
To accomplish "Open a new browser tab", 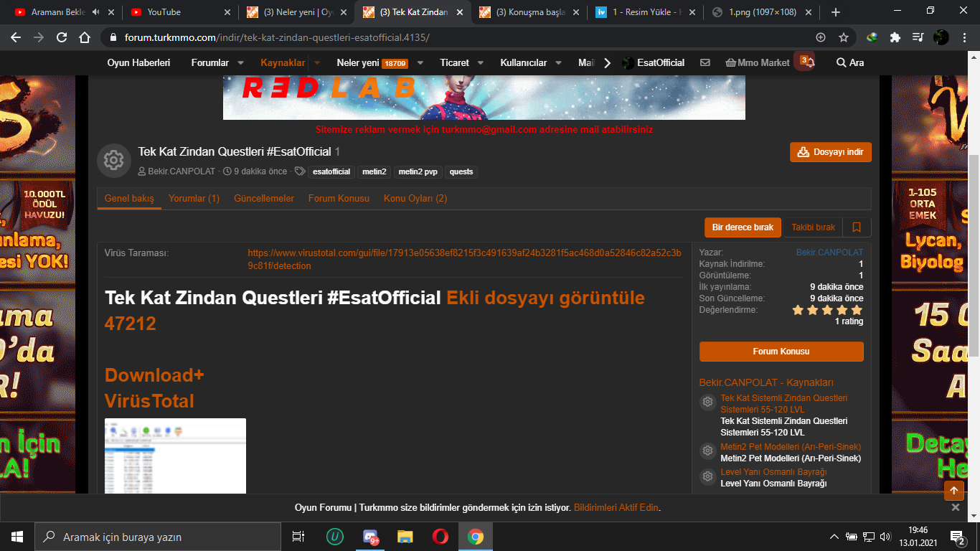I will 835,12.
